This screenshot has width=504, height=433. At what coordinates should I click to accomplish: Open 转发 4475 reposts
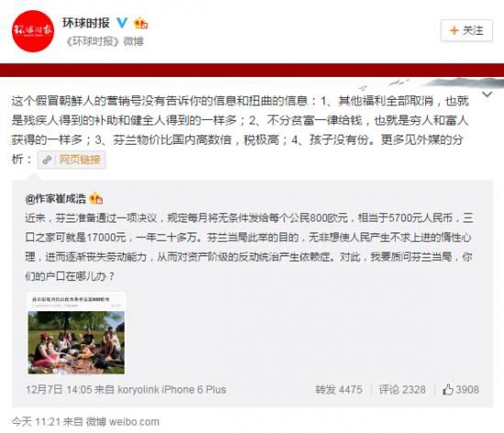(339, 390)
